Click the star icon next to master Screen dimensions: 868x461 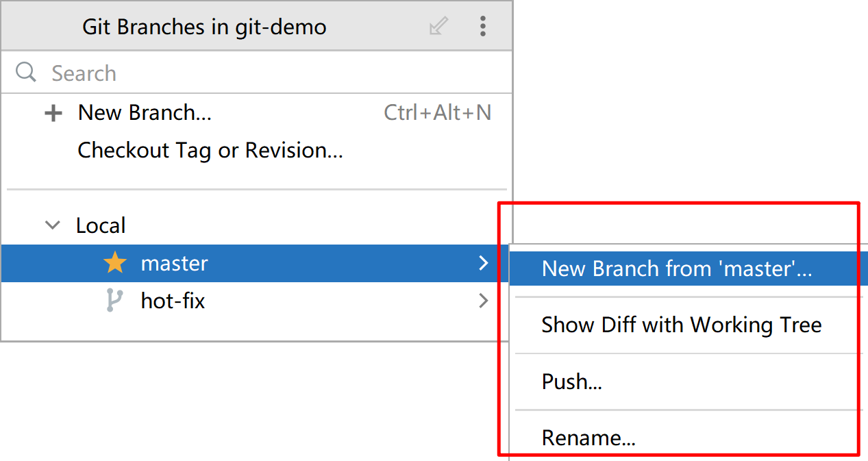click(x=115, y=263)
